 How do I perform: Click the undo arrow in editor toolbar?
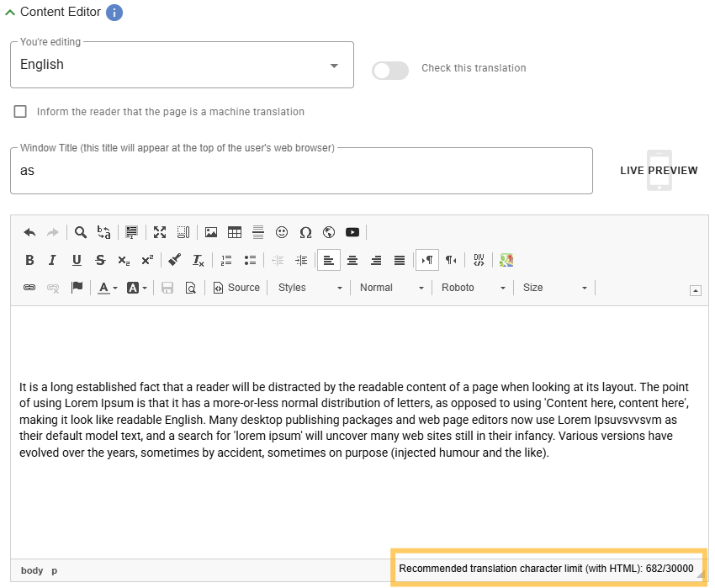[x=29, y=233]
